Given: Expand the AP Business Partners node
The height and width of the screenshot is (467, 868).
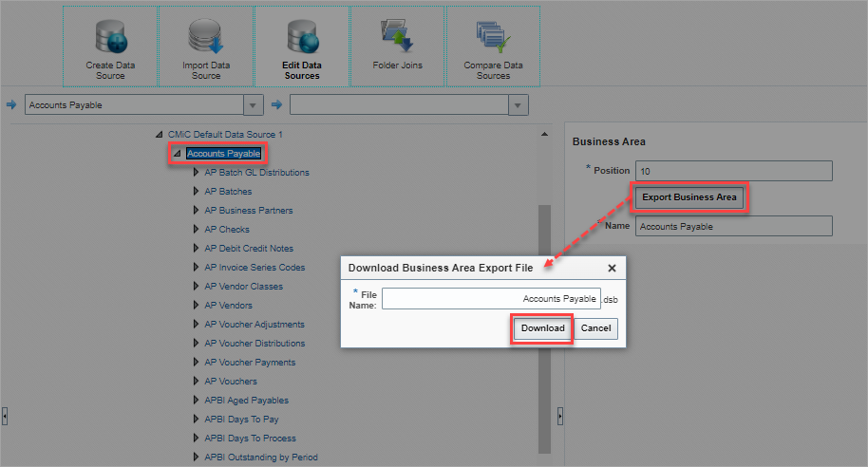Looking at the screenshot, I should pos(196,211).
